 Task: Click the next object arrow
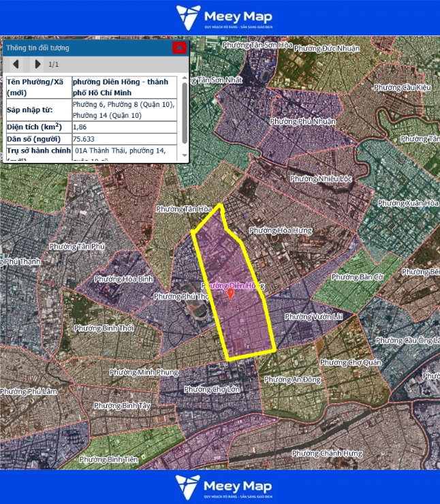click(37, 65)
